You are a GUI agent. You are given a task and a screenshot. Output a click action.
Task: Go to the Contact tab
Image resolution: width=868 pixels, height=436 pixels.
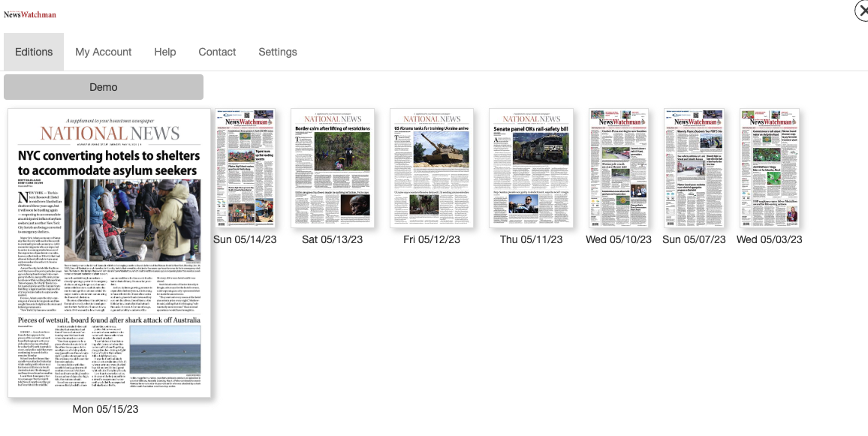click(217, 52)
